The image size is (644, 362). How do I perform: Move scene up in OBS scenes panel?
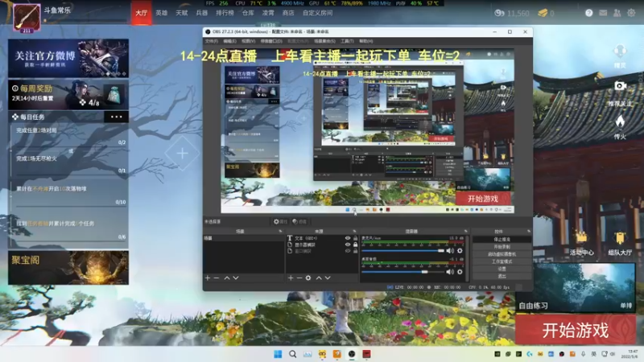point(227,278)
